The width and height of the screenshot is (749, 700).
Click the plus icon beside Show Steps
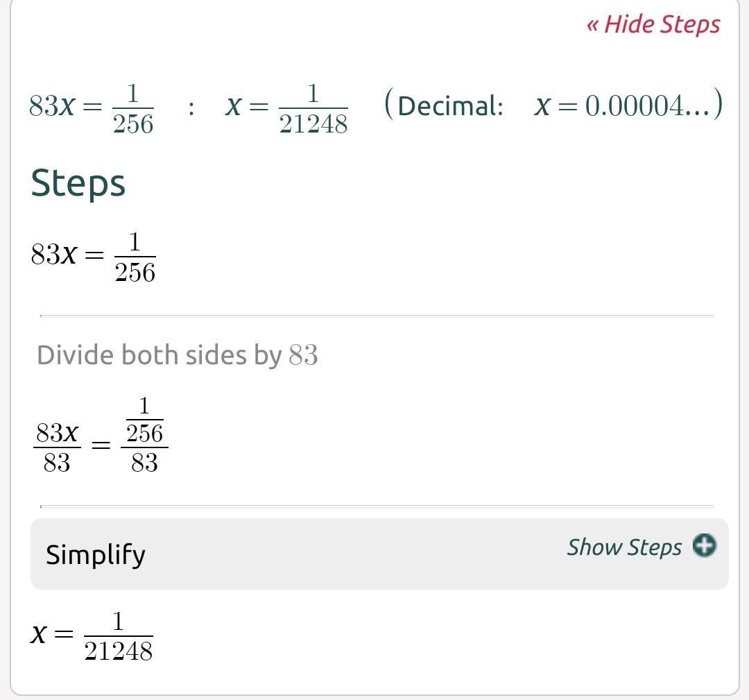703,545
